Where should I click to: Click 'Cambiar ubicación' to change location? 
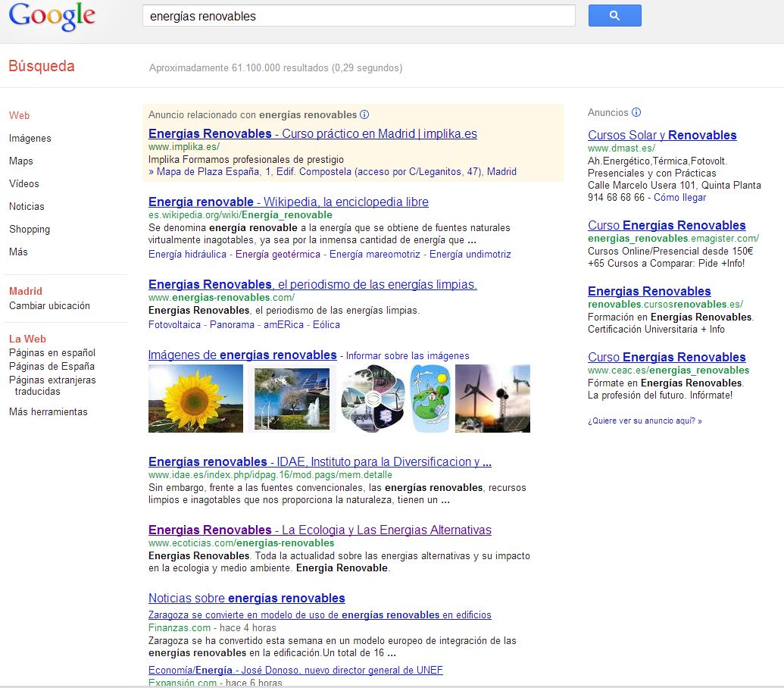pyautogui.click(x=49, y=306)
